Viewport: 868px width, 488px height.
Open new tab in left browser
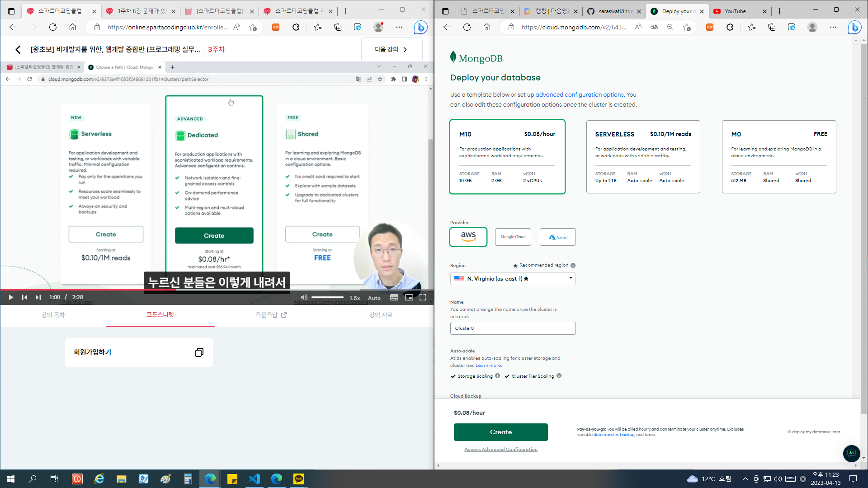tap(346, 11)
